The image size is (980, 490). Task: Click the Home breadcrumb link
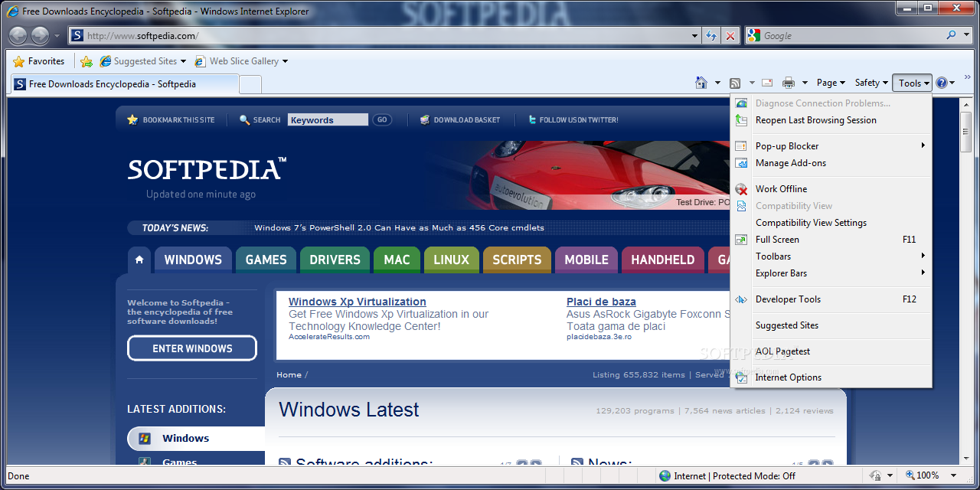[289, 374]
